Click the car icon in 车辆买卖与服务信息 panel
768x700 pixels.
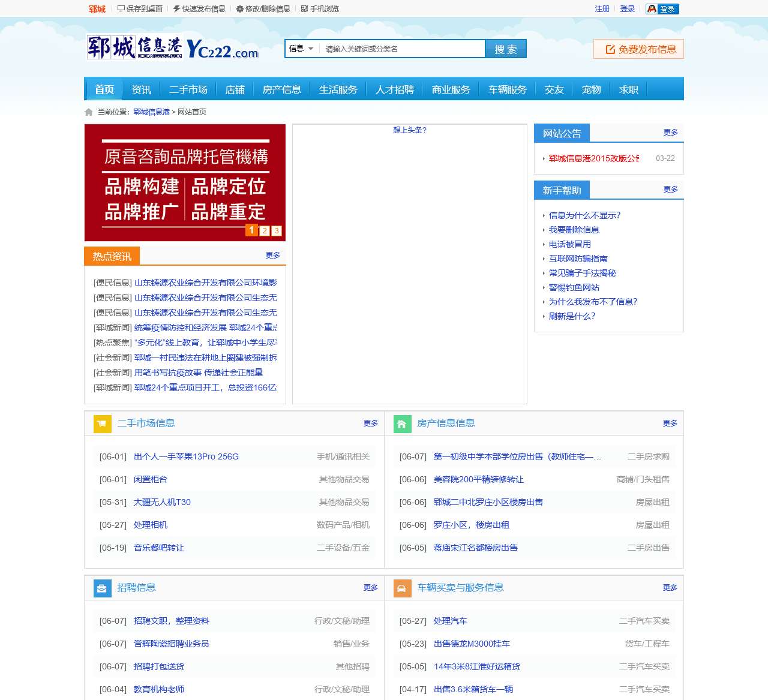401,588
